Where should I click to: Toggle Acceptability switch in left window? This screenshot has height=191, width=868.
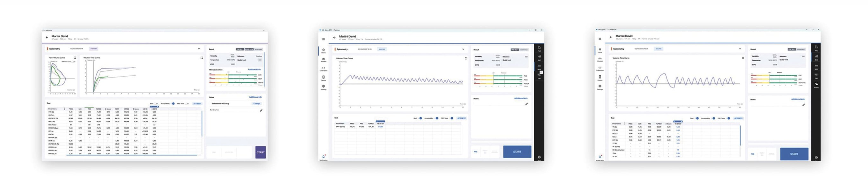(x=173, y=103)
